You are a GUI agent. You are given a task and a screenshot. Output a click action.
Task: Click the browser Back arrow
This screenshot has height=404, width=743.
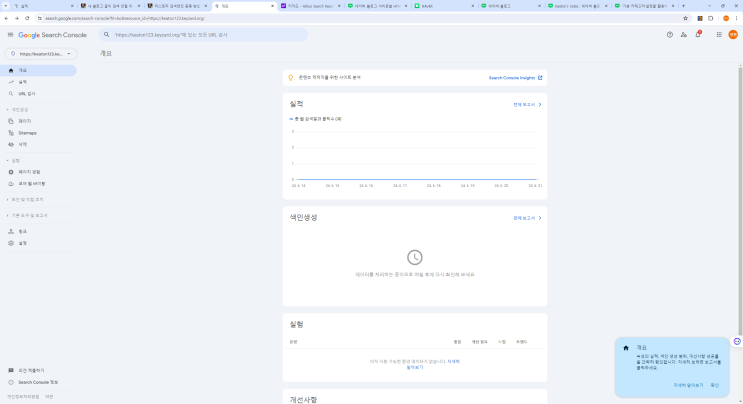click(x=6, y=18)
